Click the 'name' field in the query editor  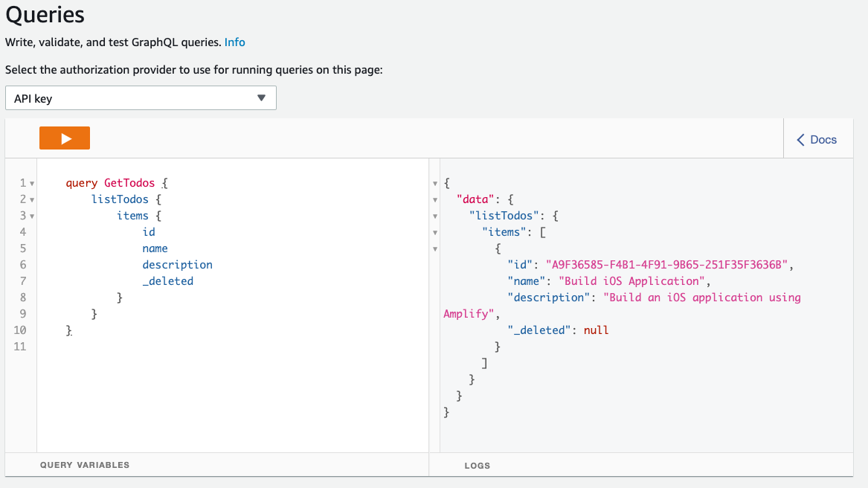click(155, 248)
